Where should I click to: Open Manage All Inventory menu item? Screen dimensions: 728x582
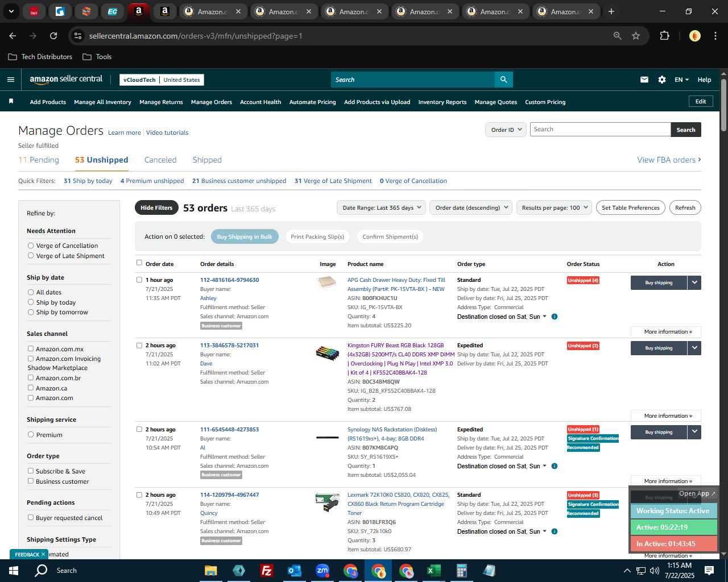tap(102, 102)
